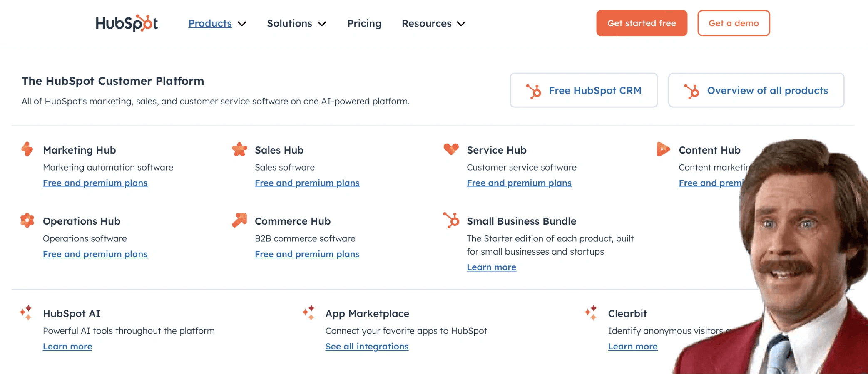Click the Marketing Hub orange icon
The image size is (868, 374).
27,149
